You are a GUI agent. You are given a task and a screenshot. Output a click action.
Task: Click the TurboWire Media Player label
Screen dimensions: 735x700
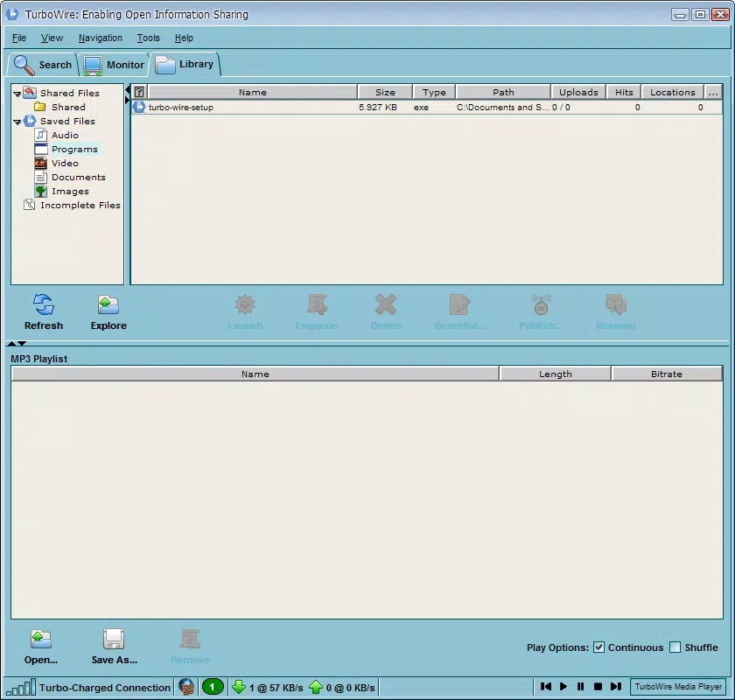(x=678, y=686)
